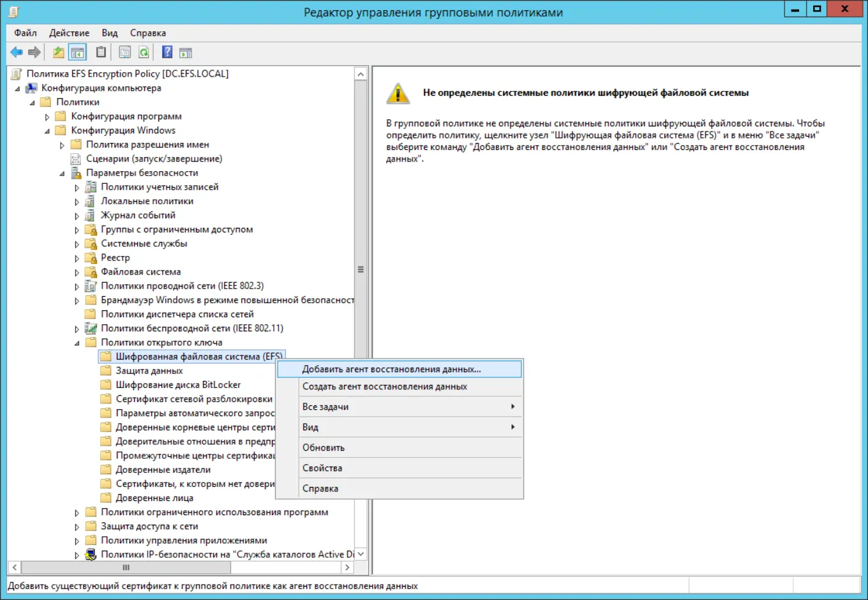Click the 'Конфигурация компьютера' computer icon
This screenshot has width=868, height=600.
[x=31, y=88]
